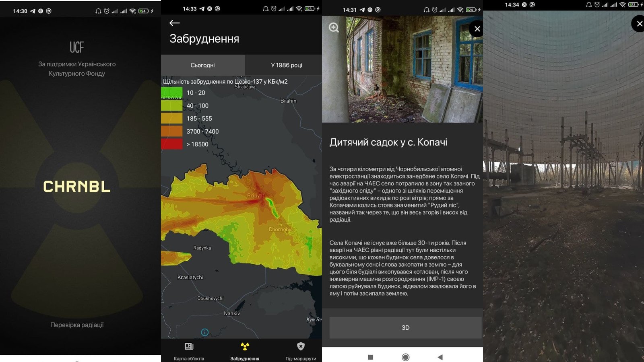This screenshot has height=362, width=644.
Task: Tap the blue info icon on map
Action: click(204, 332)
